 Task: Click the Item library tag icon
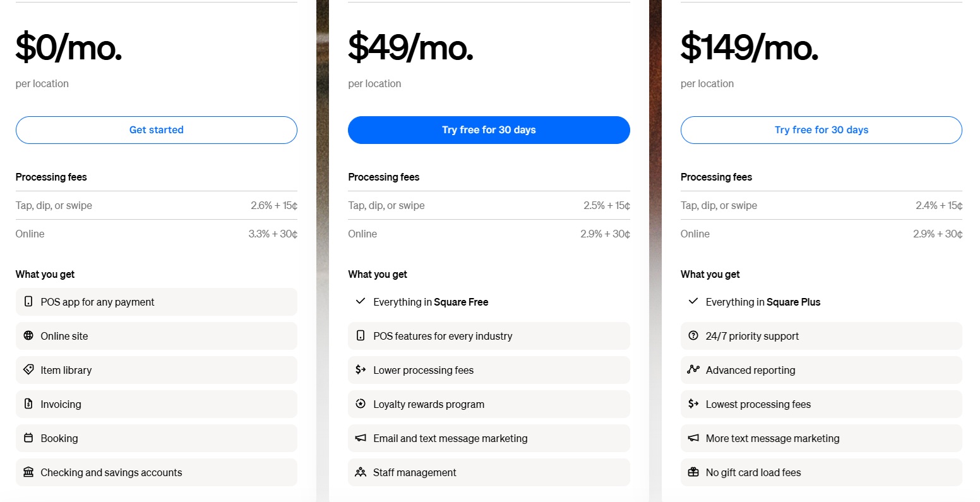[28, 370]
